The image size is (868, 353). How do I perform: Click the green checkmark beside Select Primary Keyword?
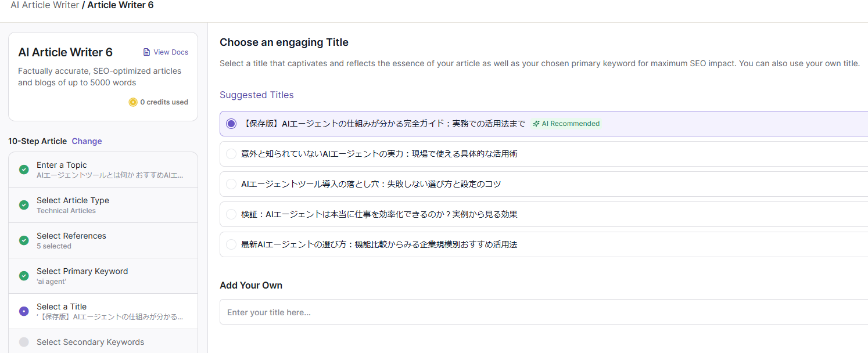[x=24, y=276]
